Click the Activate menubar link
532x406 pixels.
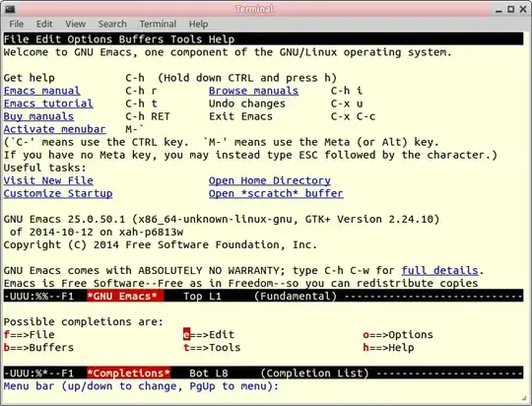tap(54, 129)
